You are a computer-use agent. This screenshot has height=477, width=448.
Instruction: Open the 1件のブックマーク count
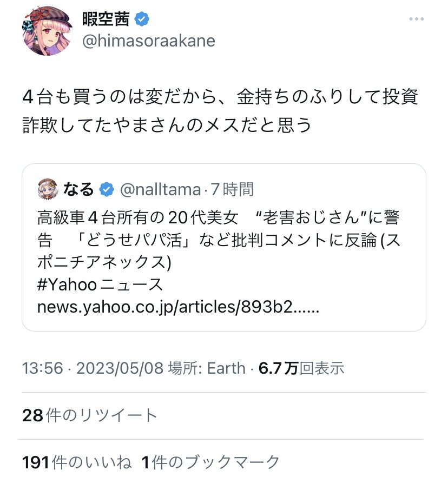[210, 462]
